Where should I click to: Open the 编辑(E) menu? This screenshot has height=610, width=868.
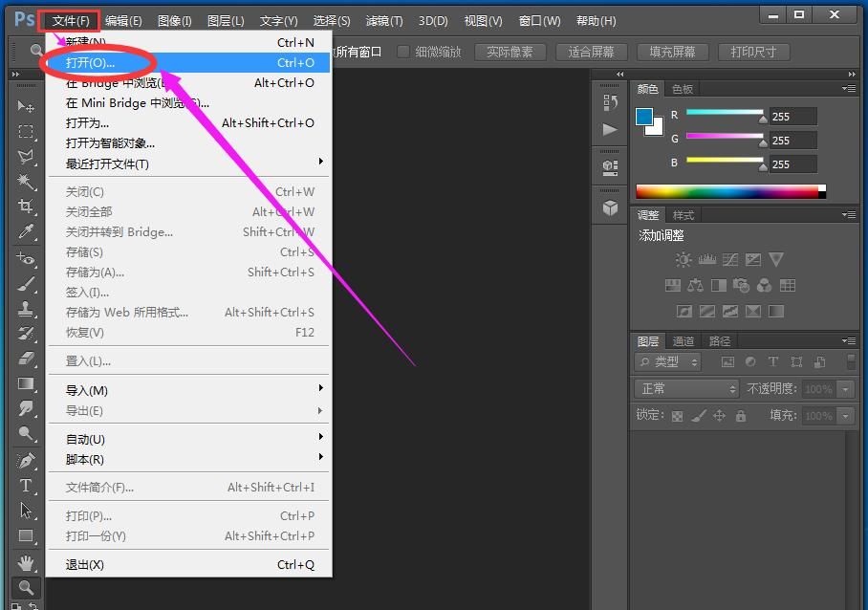tap(123, 21)
